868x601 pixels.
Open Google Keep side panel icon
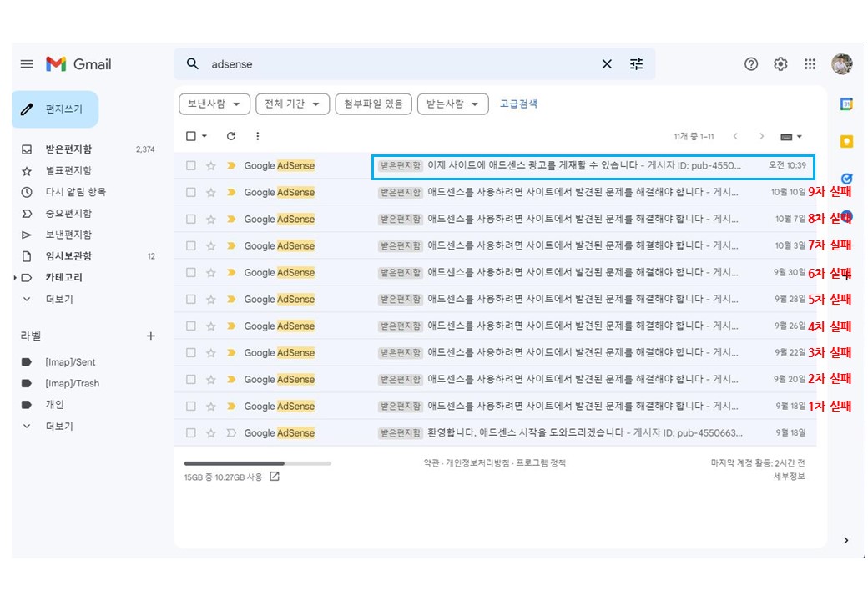tap(846, 141)
